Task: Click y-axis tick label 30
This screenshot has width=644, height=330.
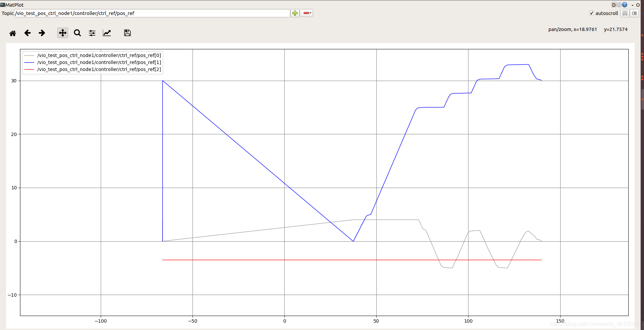Action: 14,81
